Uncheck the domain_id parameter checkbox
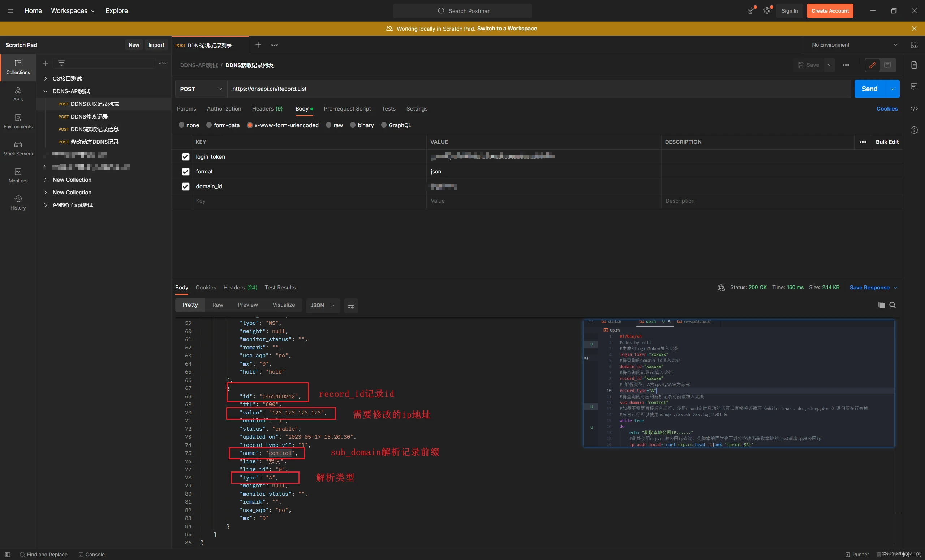 pyautogui.click(x=185, y=186)
